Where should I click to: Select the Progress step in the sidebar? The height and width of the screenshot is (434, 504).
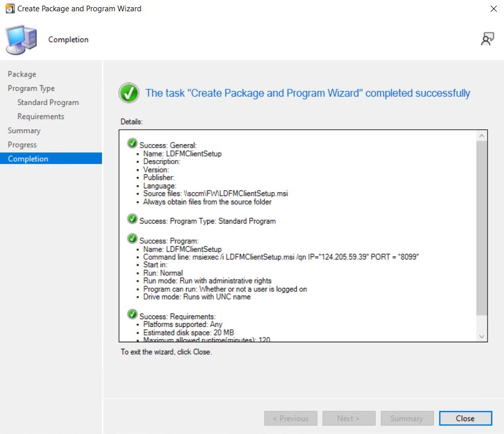[23, 145]
